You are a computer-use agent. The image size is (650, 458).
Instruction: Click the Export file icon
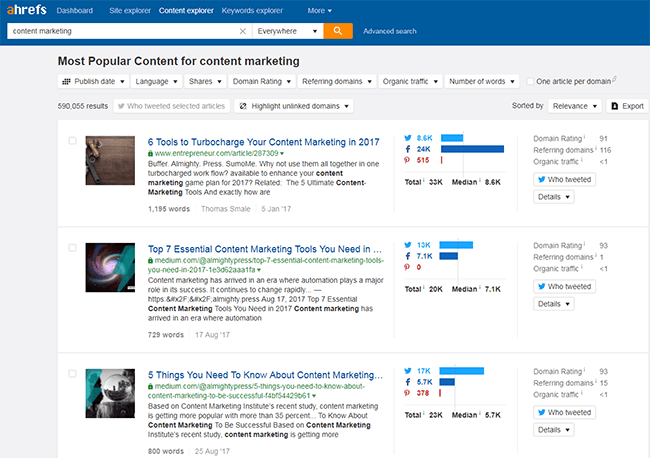coord(615,106)
